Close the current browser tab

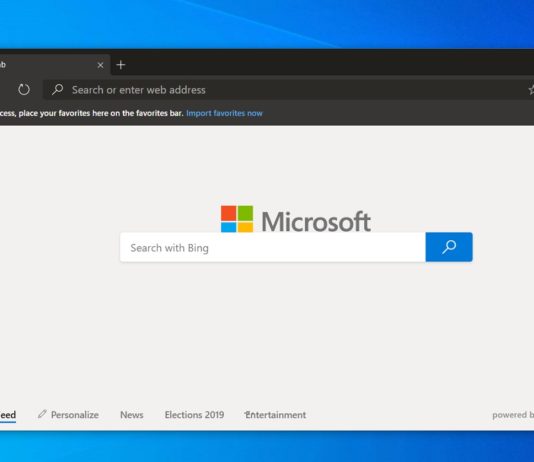click(100, 65)
